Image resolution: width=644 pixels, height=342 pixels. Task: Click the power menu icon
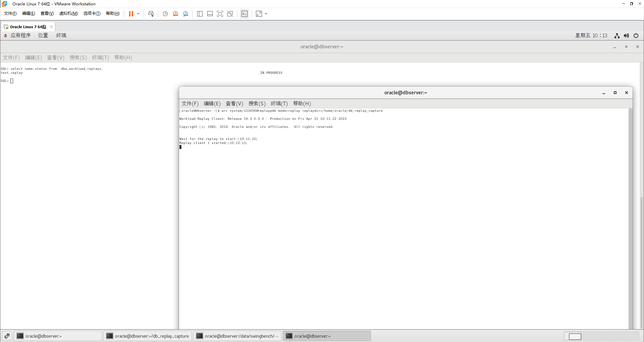(x=636, y=36)
